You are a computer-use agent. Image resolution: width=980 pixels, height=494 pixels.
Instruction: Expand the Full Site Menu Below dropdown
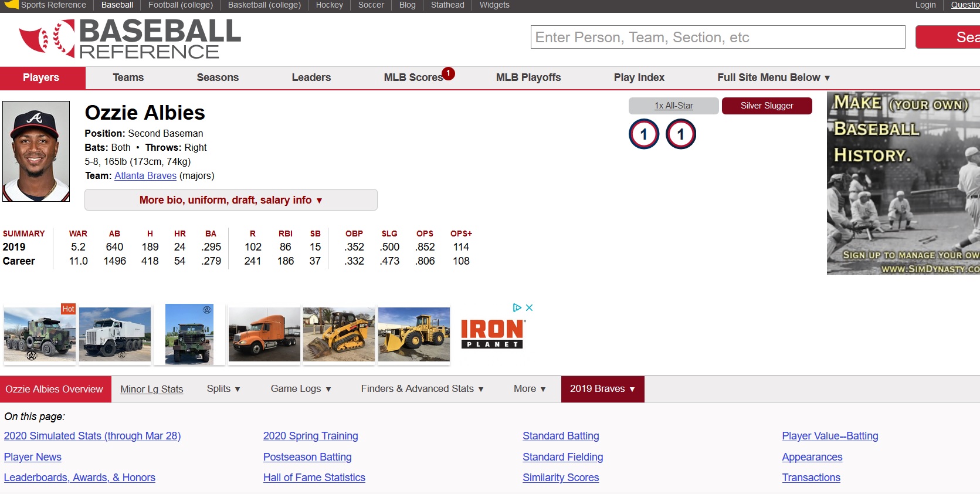coord(774,77)
